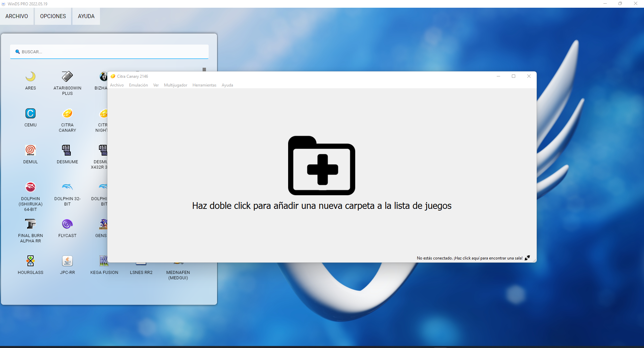Select the MEDNAFEN (MEDGUI) label

[x=178, y=275]
